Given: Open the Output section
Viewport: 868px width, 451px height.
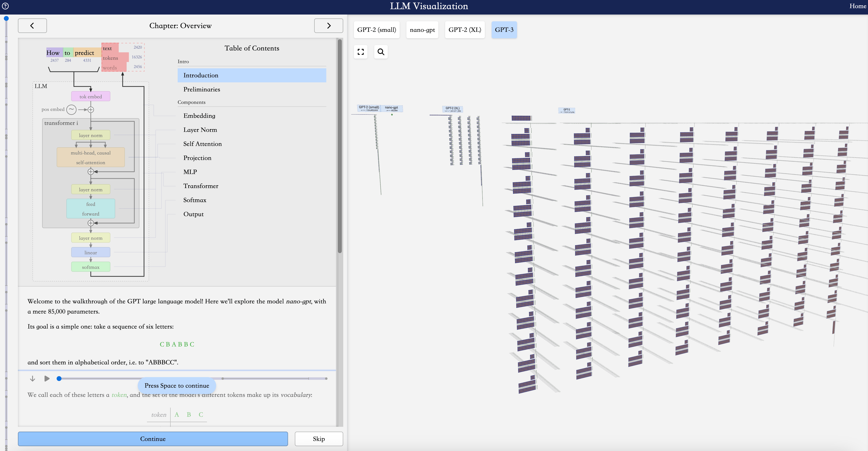Looking at the screenshot, I should (252, 214).
